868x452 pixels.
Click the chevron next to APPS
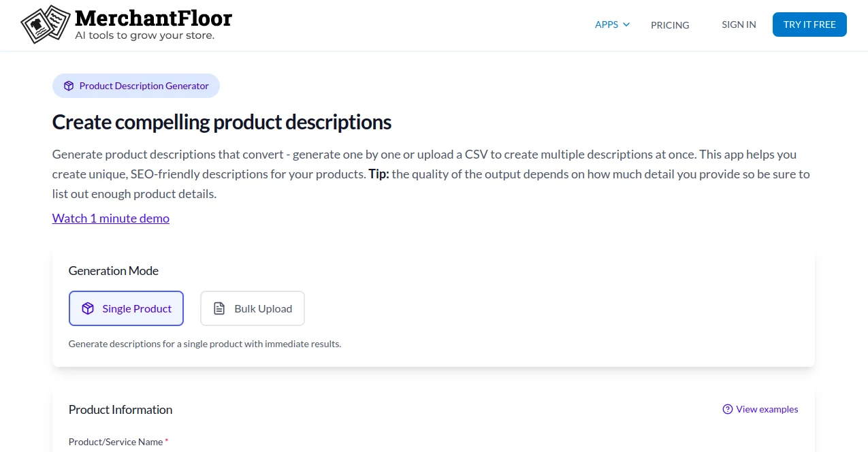tap(626, 25)
